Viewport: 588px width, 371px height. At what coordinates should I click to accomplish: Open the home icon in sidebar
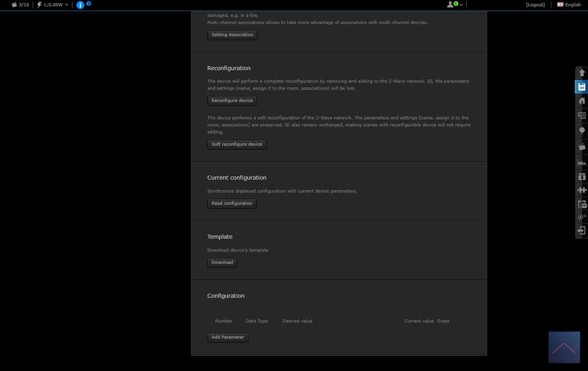pyautogui.click(x=582, y=101)
